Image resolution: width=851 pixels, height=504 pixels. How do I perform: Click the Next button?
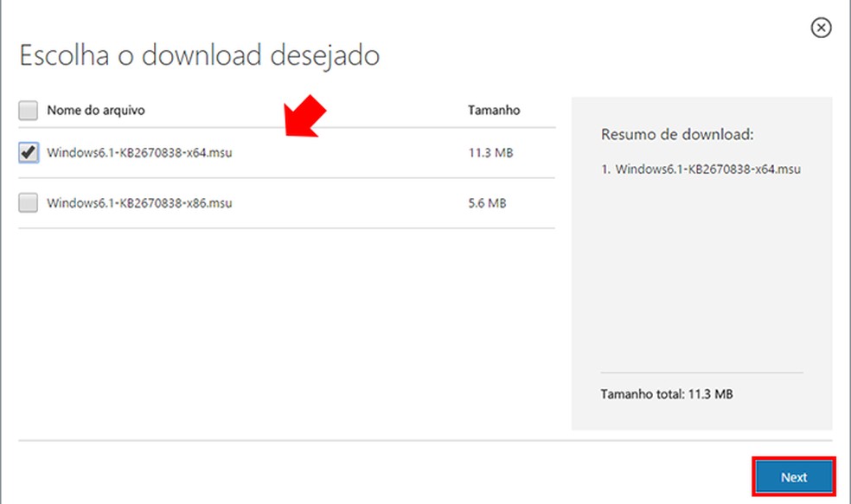pos(793,477)
